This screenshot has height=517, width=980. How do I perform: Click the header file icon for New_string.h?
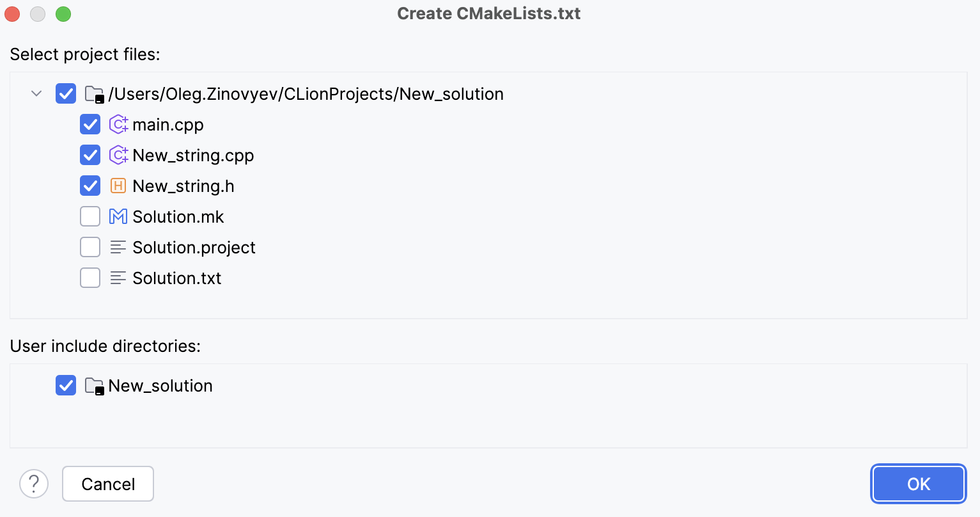click(118, 186)
